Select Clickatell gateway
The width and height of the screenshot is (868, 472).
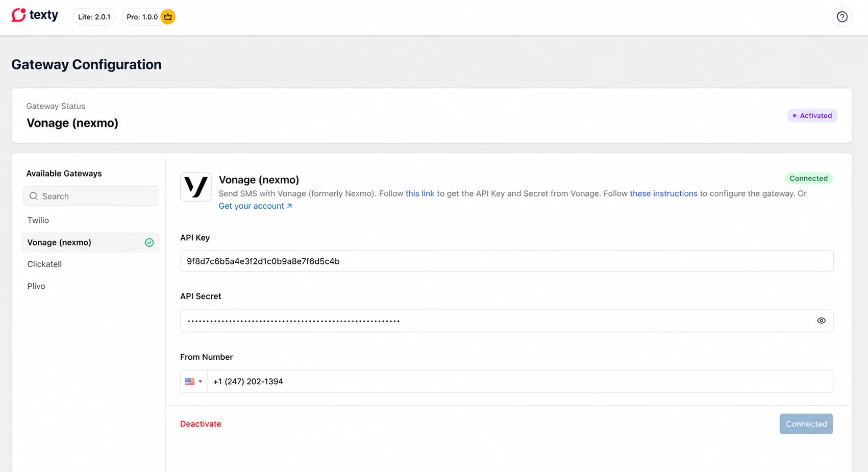[90, 264]
